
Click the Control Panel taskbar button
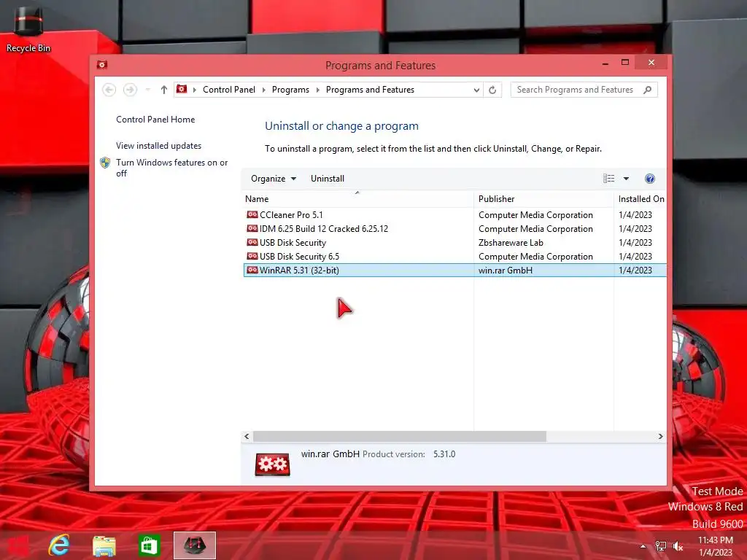click(x=194, y=545)
